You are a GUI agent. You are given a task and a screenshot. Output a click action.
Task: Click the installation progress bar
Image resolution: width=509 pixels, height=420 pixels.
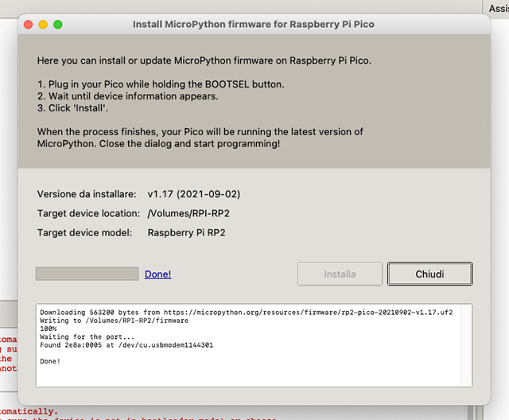pyautogui.click(x=87, y=274)
